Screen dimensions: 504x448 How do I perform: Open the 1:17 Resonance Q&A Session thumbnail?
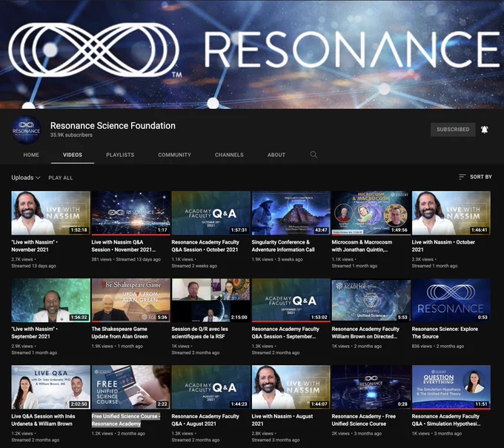click(131, 213)
